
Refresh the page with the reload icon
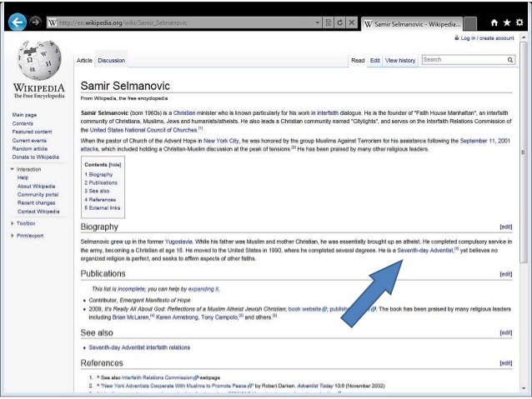coord(339,22)
